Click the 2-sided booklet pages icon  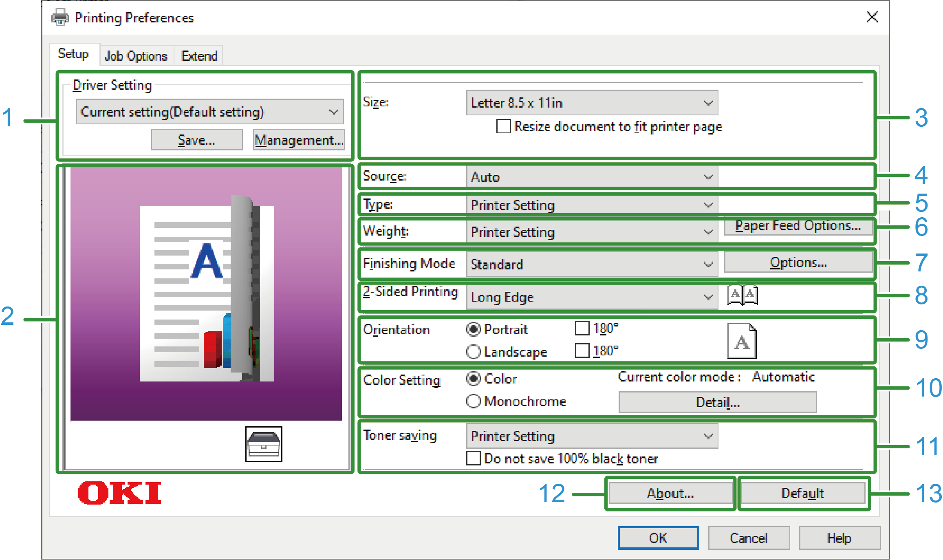click(742, 295)
